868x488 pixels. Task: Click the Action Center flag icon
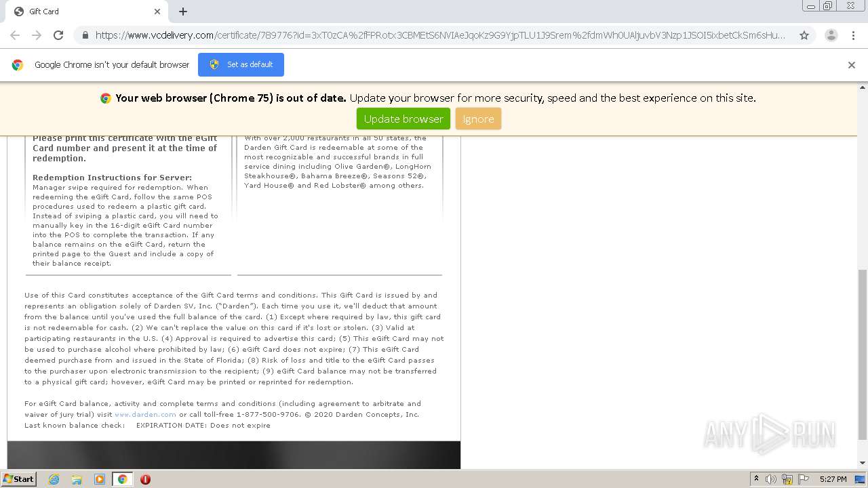tap(804, 479)
